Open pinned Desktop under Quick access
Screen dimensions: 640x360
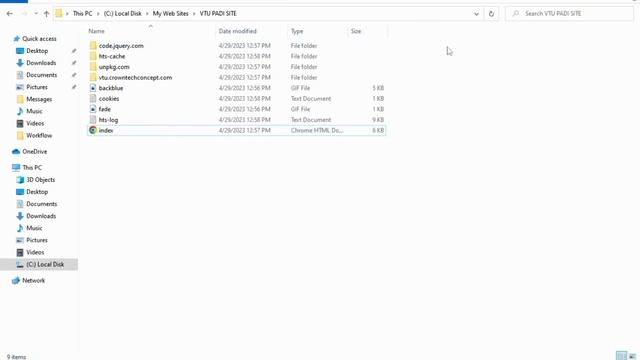coord(37,51)
